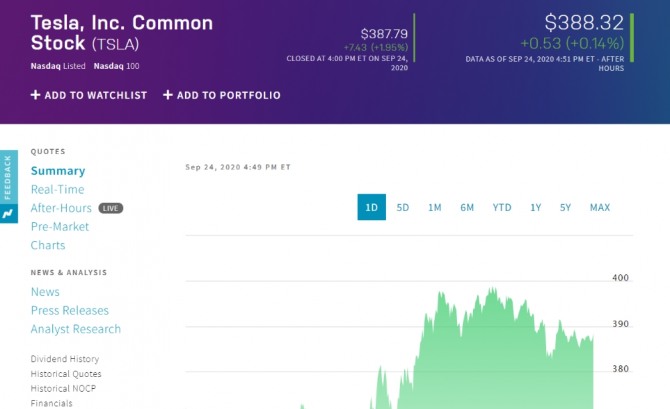
Task: Select the 6M chart period
Action: point(467,207)
